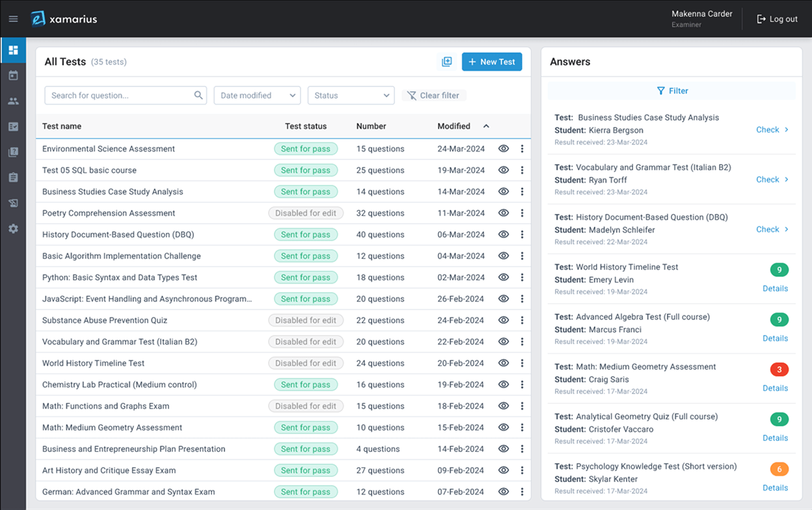Viewport: 812px width, 510px height.
Task: Check Kierra Bergson's Business Studies answer
Action: pyautogui.click(x=769, y=129)
